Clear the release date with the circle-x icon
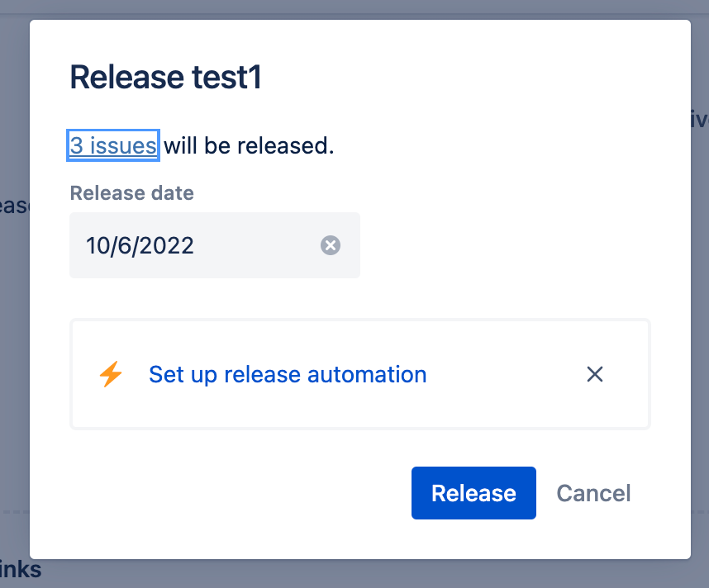 coord(331,245)
